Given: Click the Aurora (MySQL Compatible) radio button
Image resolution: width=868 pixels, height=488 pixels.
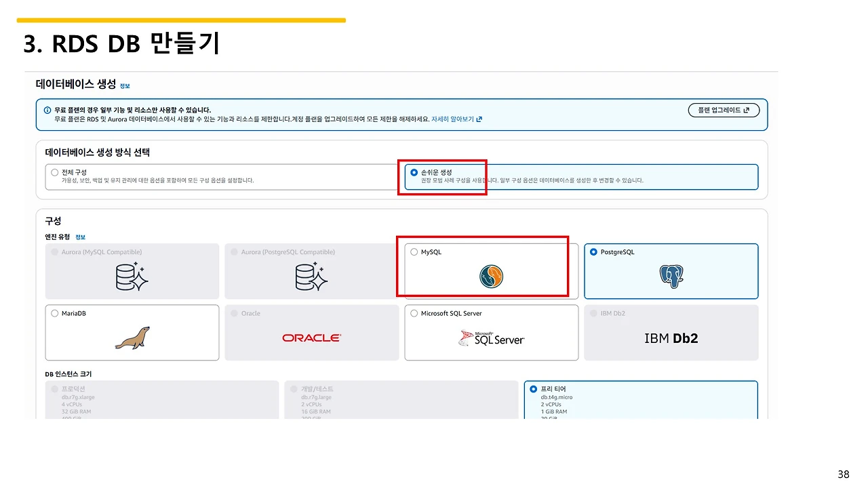Looking at the screenshot, I should point(55,252).
